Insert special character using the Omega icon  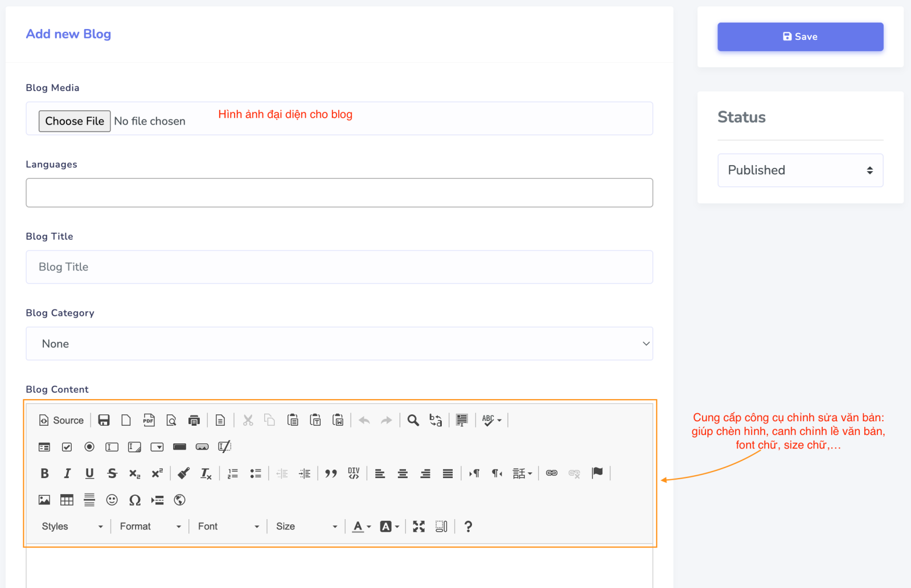135,500
